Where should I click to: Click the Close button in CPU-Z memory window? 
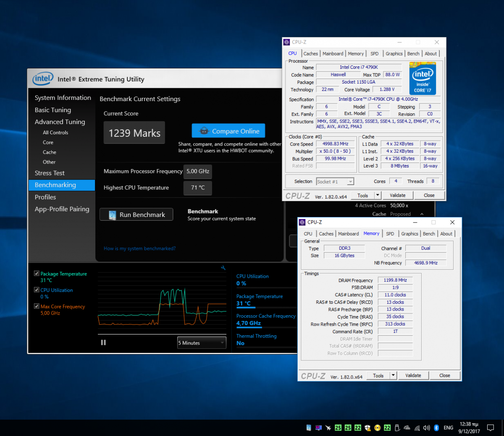coord(445,376)
